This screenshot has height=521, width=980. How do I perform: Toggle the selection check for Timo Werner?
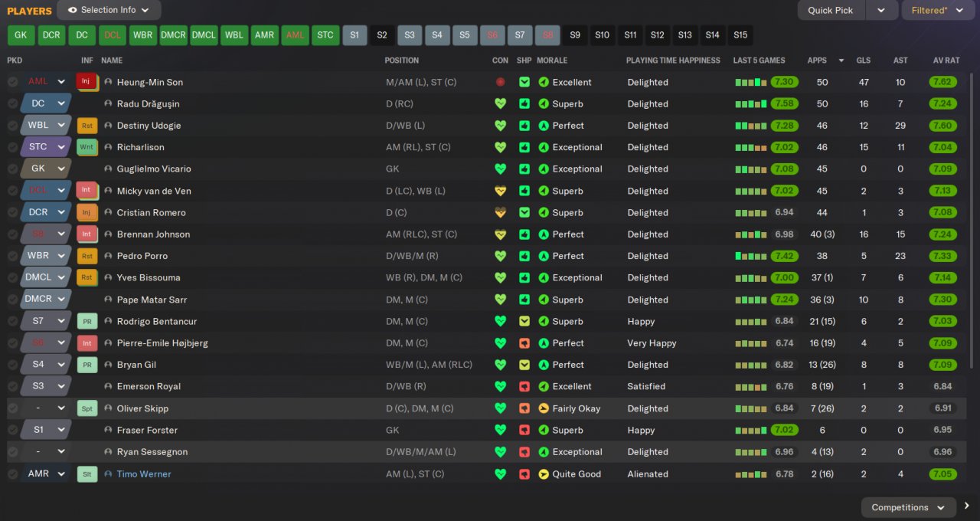13,474
